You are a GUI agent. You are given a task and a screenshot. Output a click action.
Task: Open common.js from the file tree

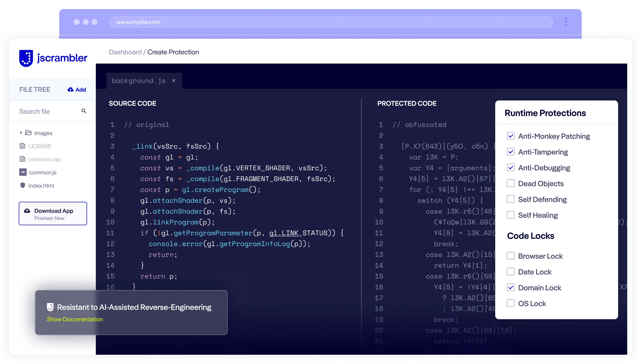pos(42,172)
